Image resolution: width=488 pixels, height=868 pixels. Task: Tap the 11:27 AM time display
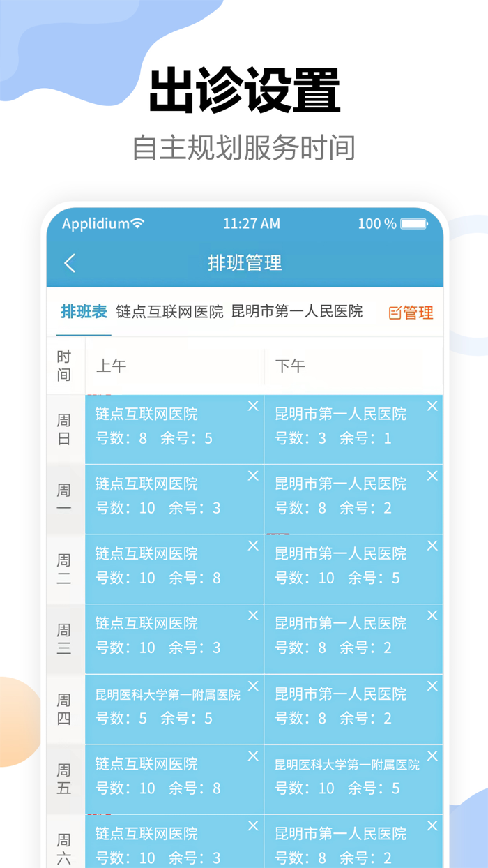point(244,223)
